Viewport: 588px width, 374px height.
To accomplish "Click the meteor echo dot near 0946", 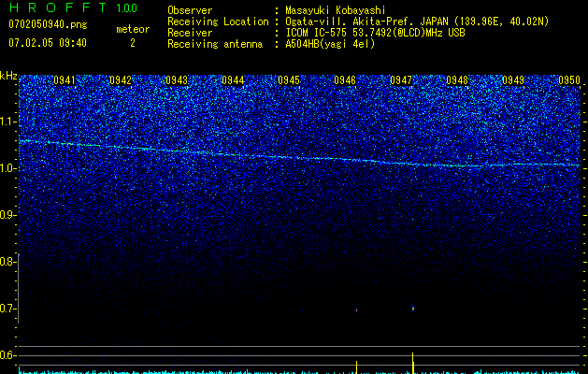I will [x=356, y=310].
